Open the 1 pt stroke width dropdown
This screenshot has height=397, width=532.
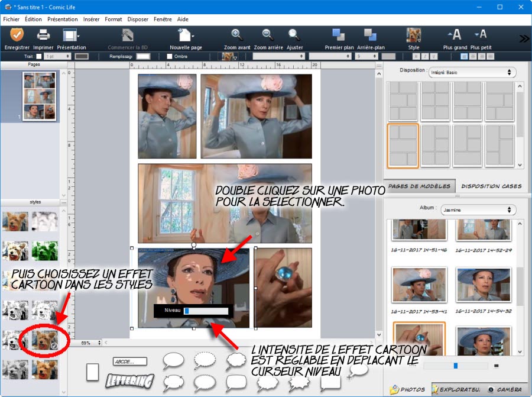tap(57, 56)
